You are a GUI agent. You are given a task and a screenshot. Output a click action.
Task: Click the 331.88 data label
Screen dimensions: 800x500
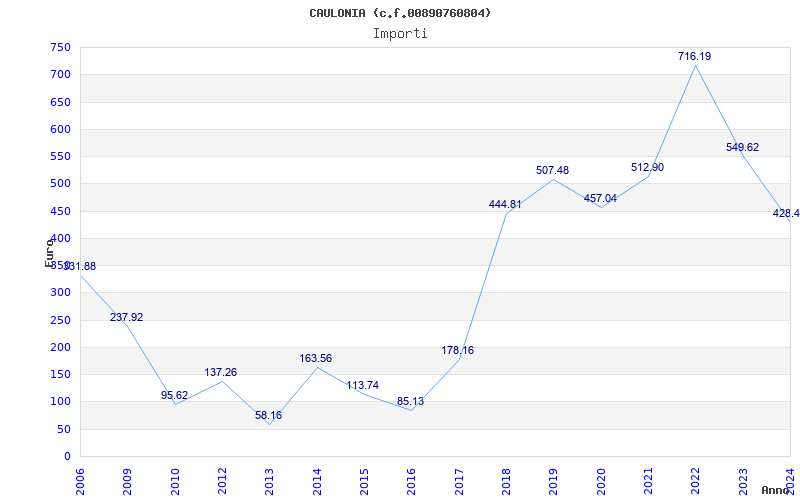80,266
